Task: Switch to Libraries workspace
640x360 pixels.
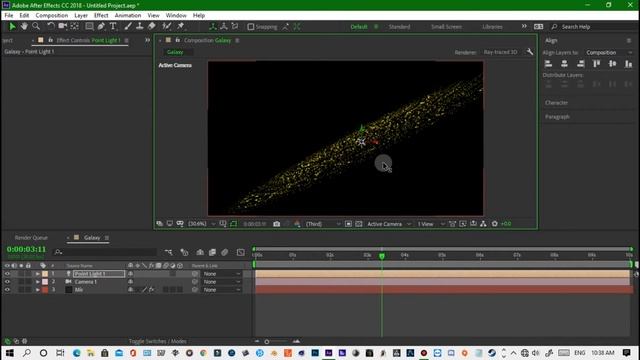Action: pyautogui.click(x=492, y=27)
